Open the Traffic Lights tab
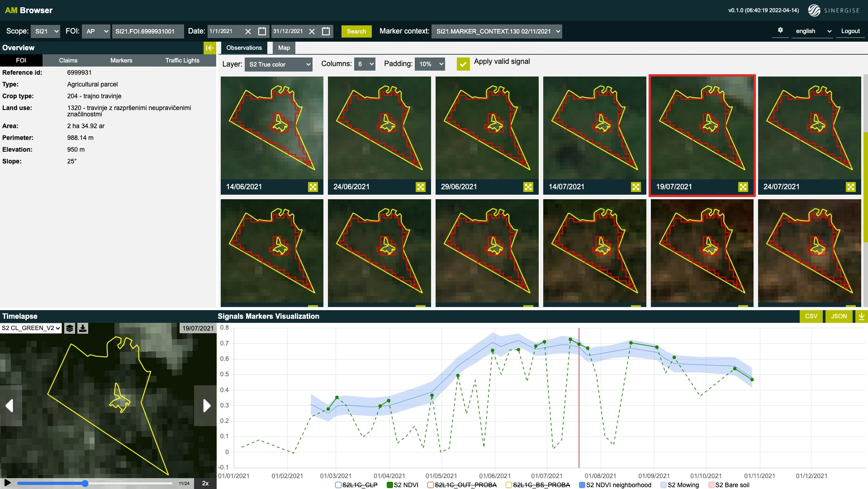The width and height of the screenshot is (868, 489). tap(182, 61)
